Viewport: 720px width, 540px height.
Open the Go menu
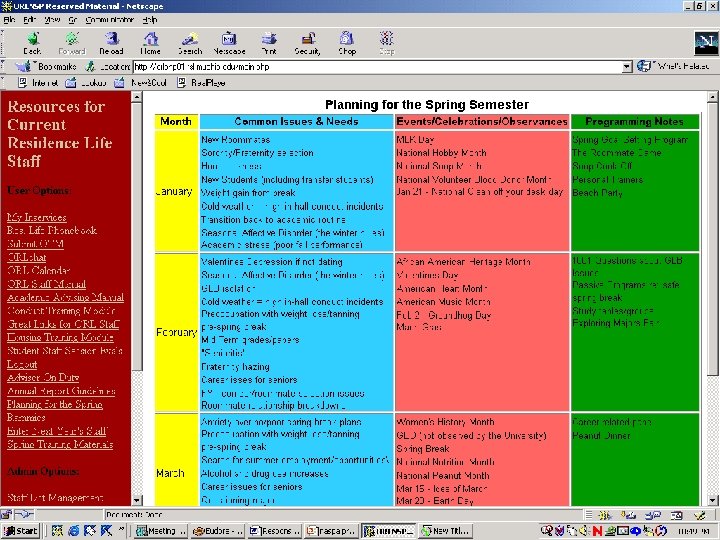73,20
